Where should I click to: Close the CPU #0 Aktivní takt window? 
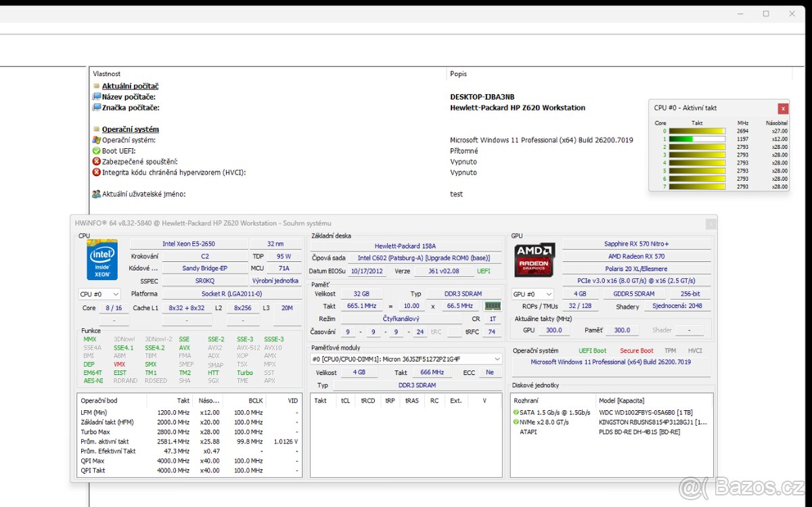pyautogui.click(x=783, y=108)
